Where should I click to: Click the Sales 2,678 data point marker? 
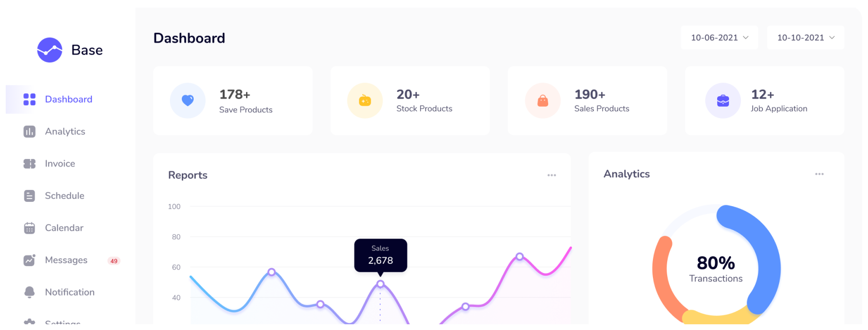pos(380,284)
